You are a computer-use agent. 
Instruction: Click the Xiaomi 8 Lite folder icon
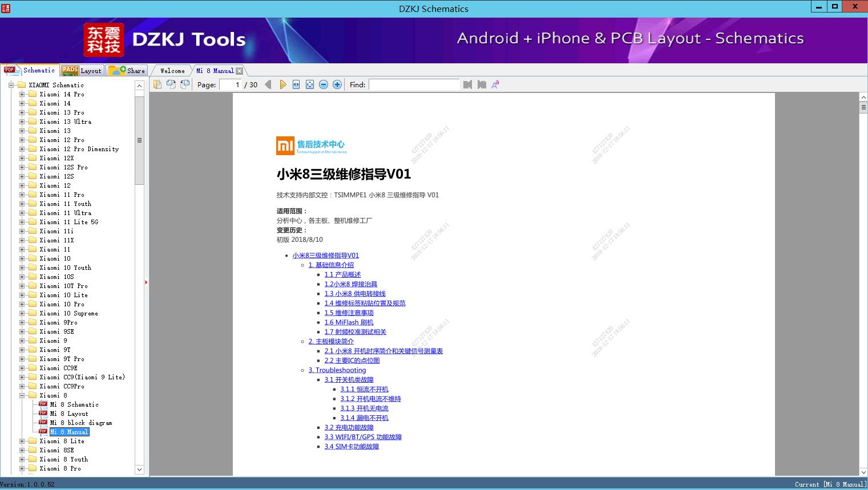(x=33, y=441)
